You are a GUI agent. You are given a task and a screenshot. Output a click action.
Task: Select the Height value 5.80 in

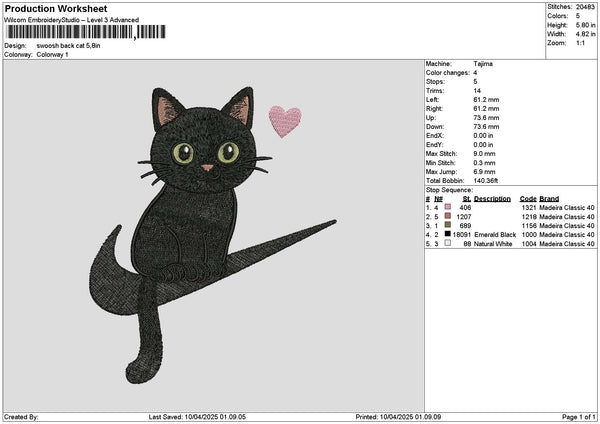click(585, 25)
